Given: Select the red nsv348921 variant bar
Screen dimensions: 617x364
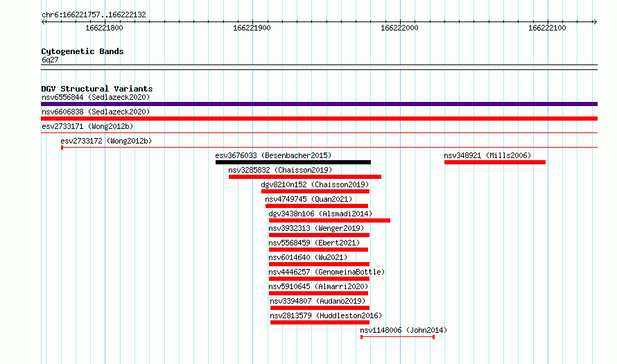Looking at the screenshot, I should (495, 162).
